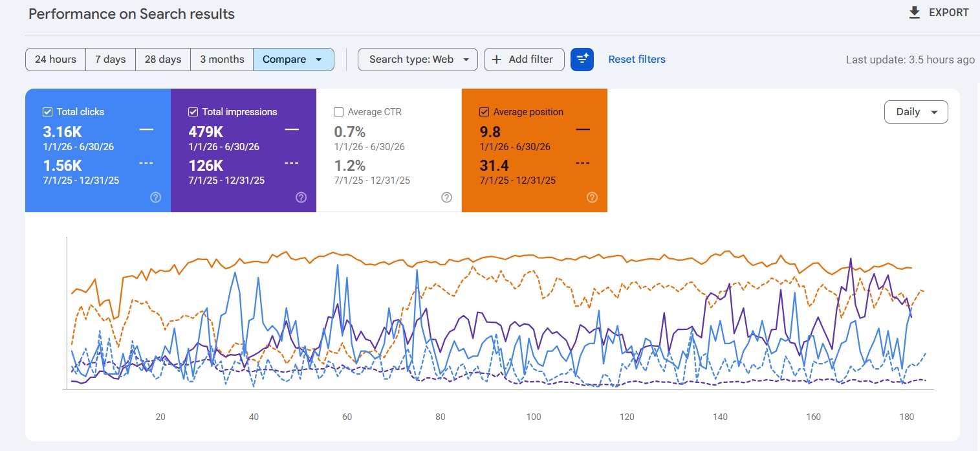The image size is (980, 451).
Task: Click the 1.56K previous clicks value
Action: click(x=63, y=166)
